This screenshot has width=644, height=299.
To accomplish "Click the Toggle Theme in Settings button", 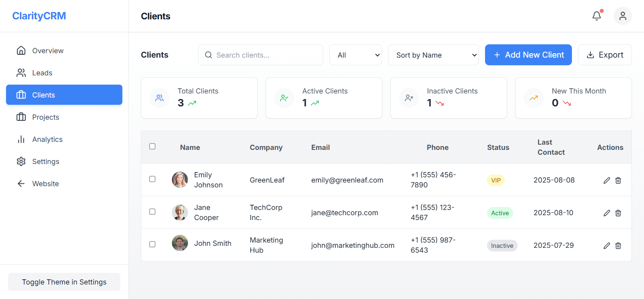I will [x=64, y=282].
